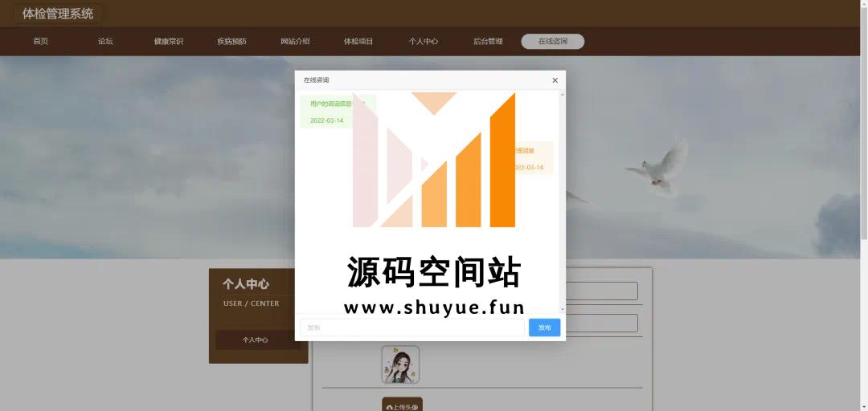Open 个人中心 in top navigation

[424, 42]
